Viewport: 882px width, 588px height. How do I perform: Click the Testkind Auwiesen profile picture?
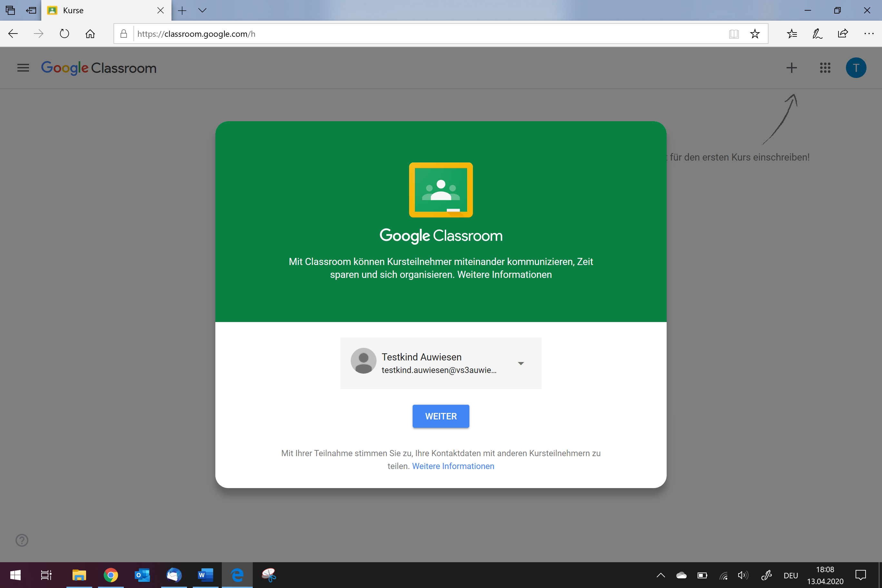[363, 361]
